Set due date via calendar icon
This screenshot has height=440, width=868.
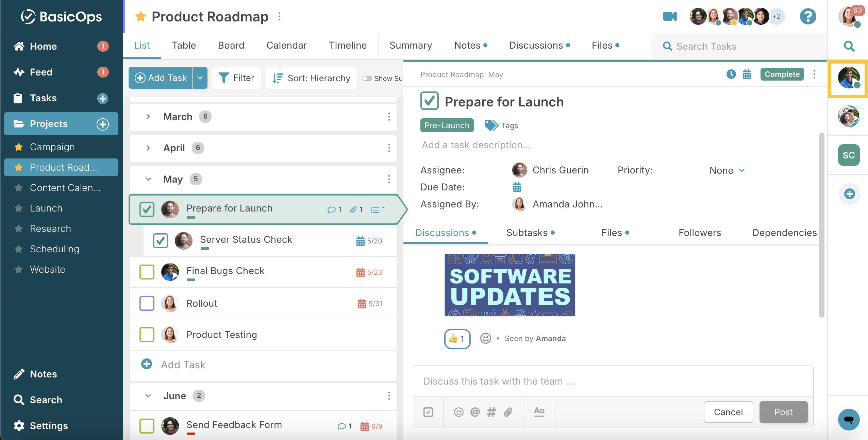pyautogui.click(x=517, y=187)
